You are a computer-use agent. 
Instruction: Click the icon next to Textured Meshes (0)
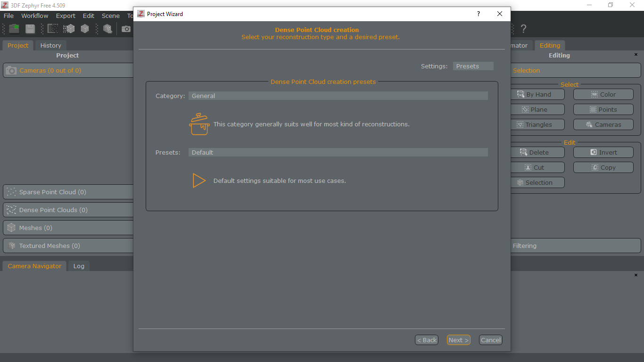[x=11, y=246]
